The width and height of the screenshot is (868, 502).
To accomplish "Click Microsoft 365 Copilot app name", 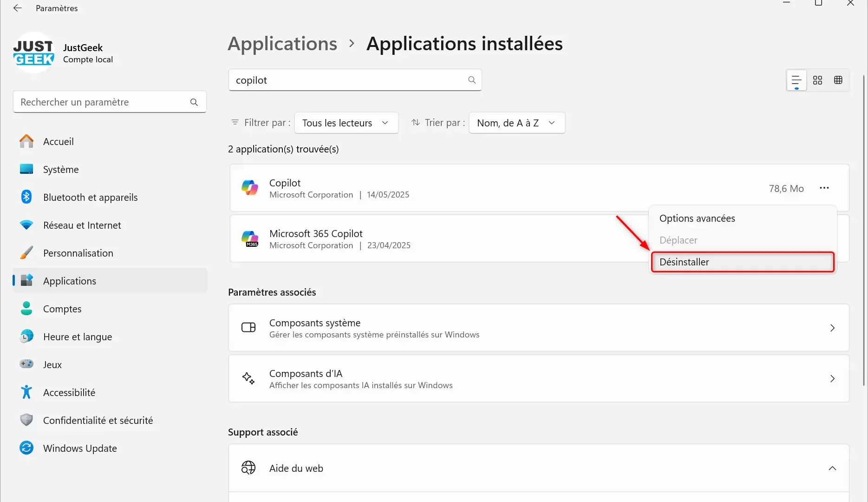I will click(316, 233).
